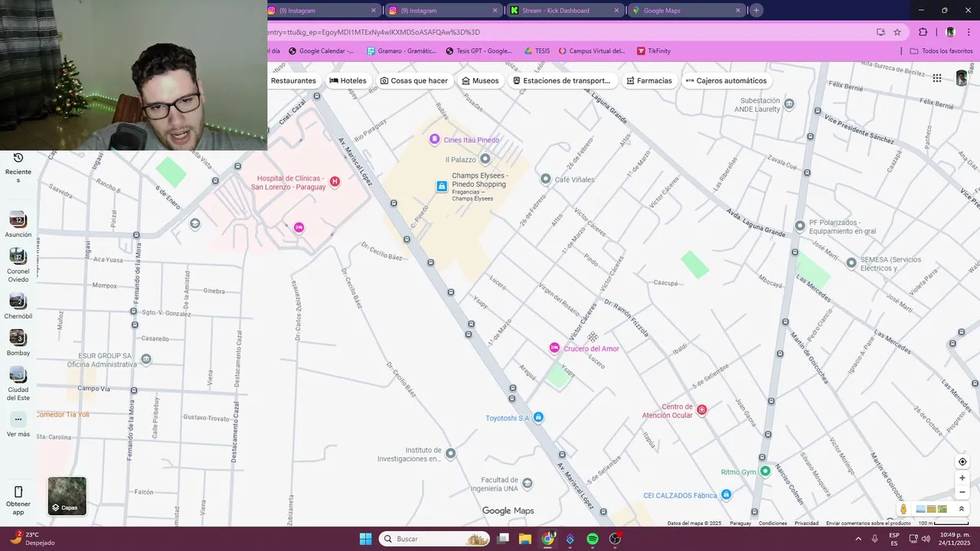
Task: Toggle the 100 m scale bar units
Action: click(943, 523)
